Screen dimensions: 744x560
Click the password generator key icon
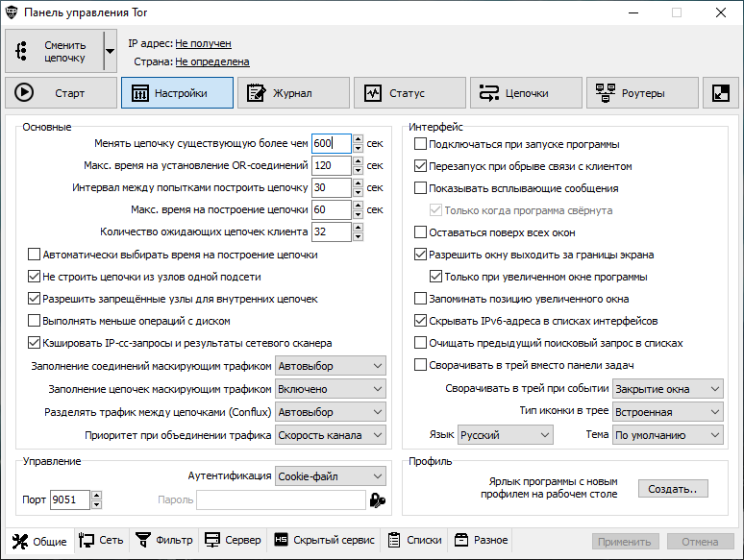pyautogui.click(x=377, y=500)
